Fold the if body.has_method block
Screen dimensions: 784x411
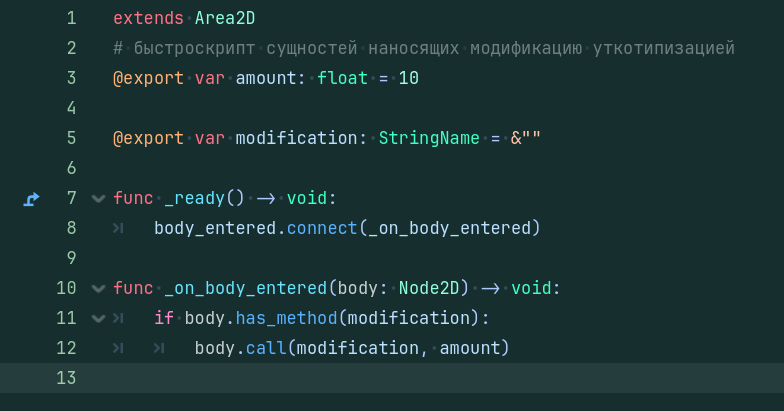pyautogui.click(x=98, y=318)
